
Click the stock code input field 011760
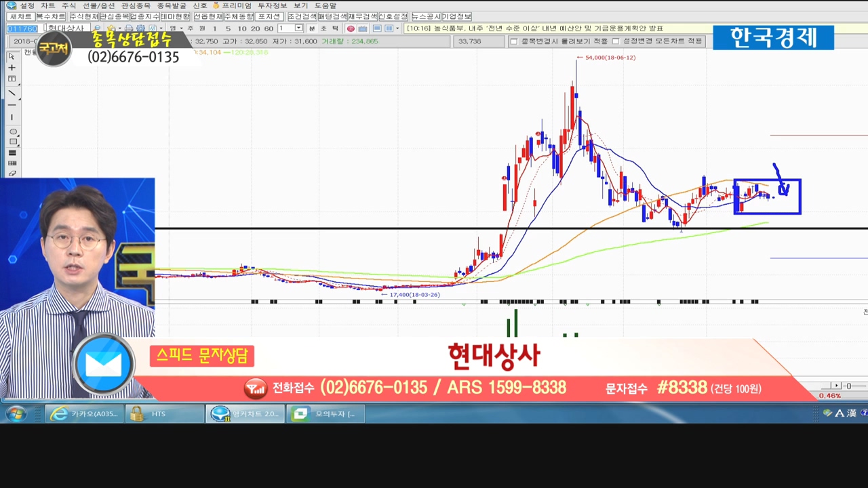[22, 28]
